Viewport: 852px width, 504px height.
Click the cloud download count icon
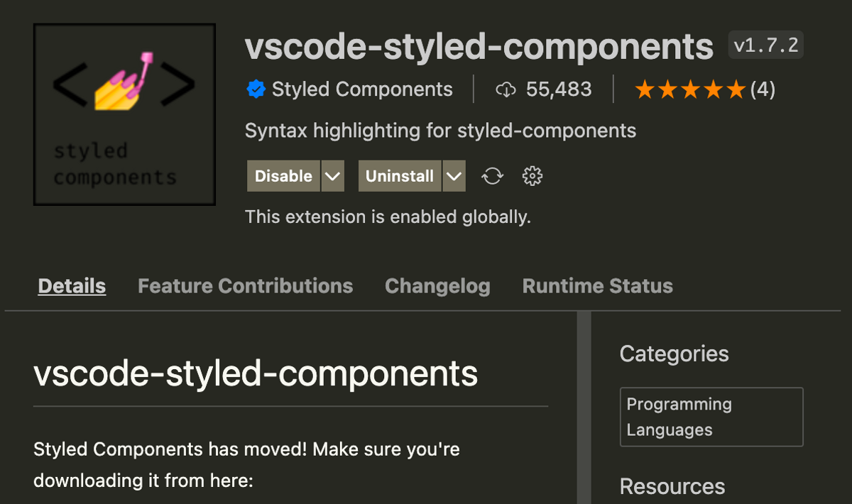click(x=506, y=89)
